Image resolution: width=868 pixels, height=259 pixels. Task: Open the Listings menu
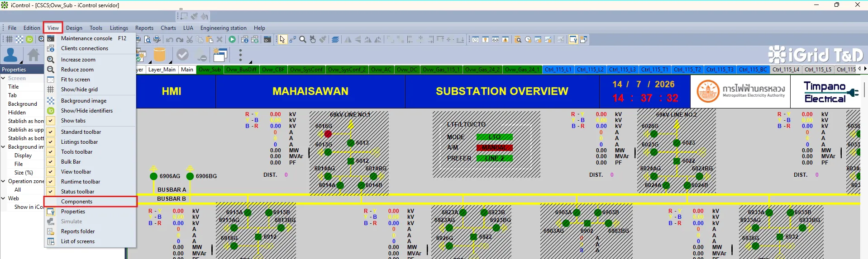pyautogui.click(x=119, y=28)
